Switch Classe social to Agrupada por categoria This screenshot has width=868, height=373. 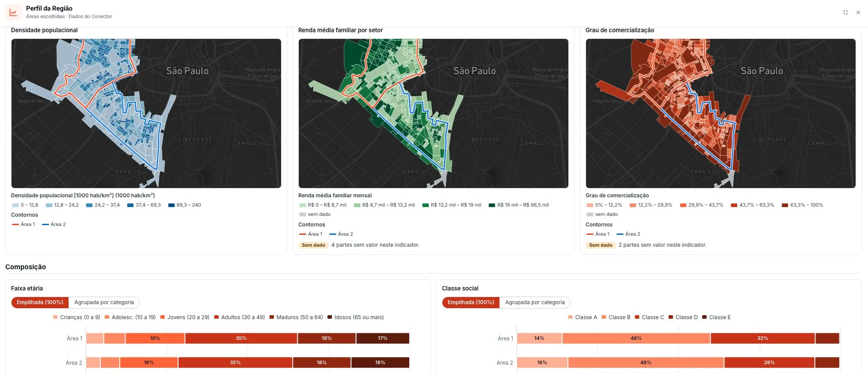535,302
